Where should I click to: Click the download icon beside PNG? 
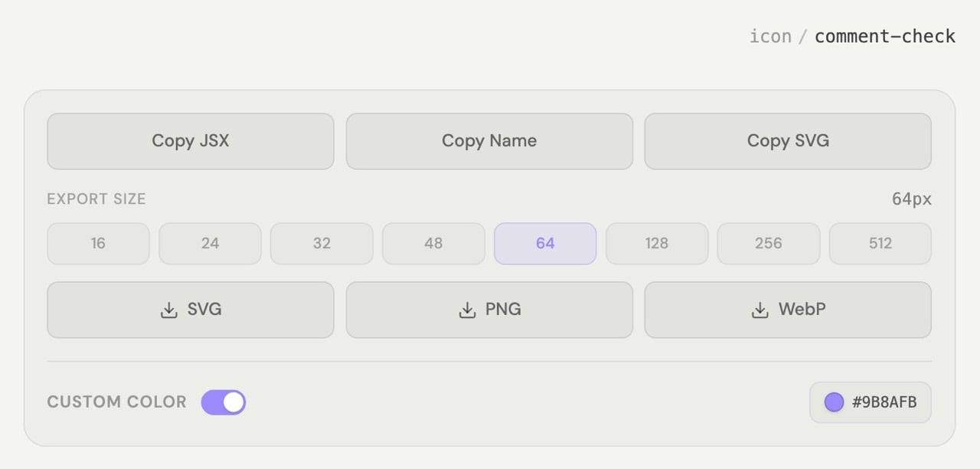coord(467,310)
